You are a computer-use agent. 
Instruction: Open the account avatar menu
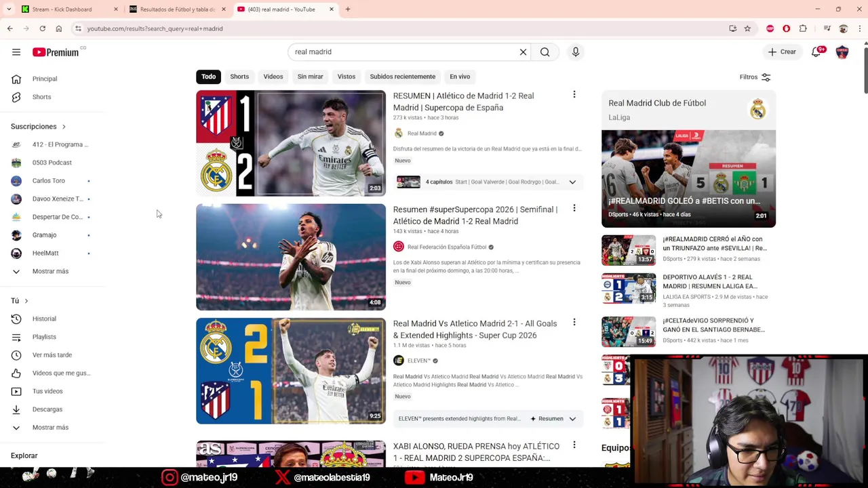842,52
